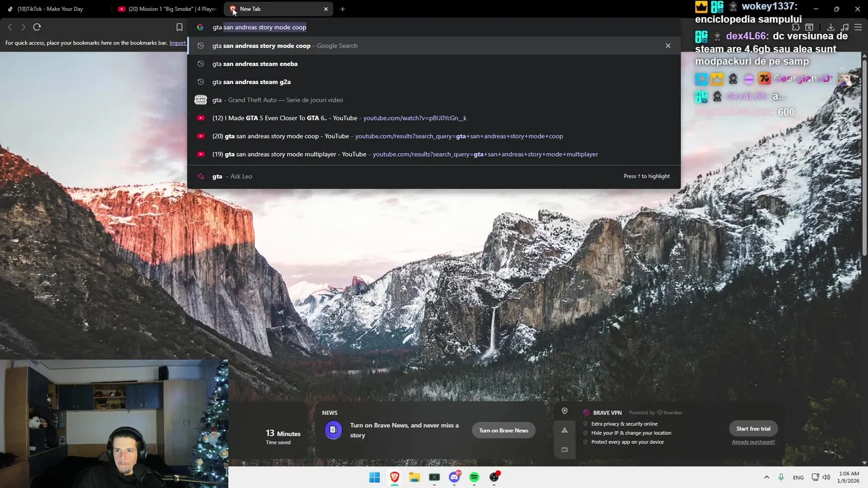Click the 13 Minutes time saved stat
The height and width of the screenshot is (488, 868).
click(283, 436)
